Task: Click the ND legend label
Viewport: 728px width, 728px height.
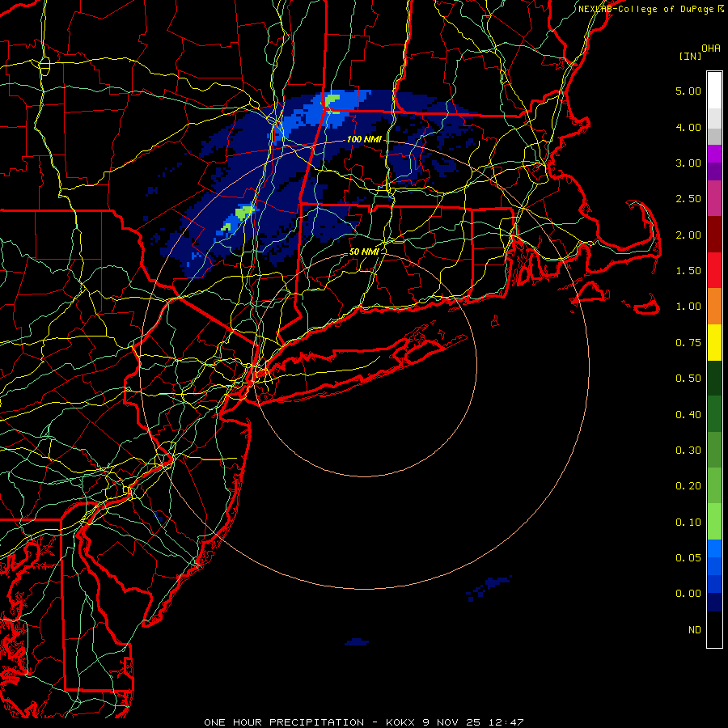Action: pyautogui.click(x=695, y=630)
